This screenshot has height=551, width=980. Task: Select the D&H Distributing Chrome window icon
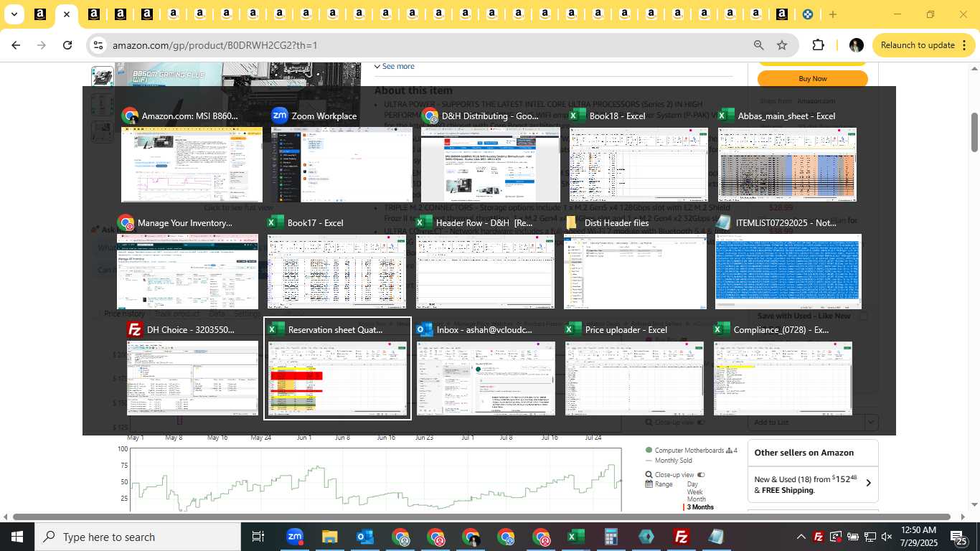(430, 116)
